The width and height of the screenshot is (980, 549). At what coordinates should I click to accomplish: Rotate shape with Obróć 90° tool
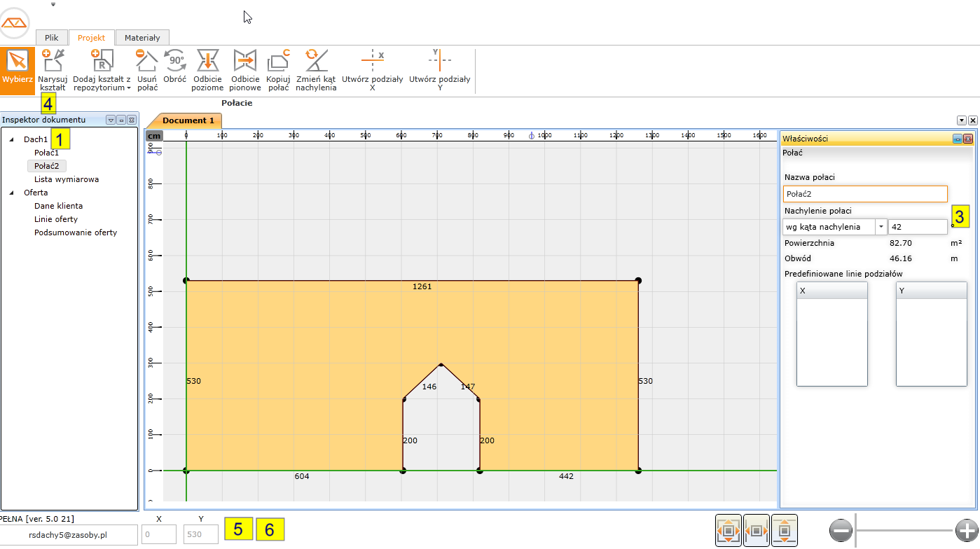coord(174,68)
